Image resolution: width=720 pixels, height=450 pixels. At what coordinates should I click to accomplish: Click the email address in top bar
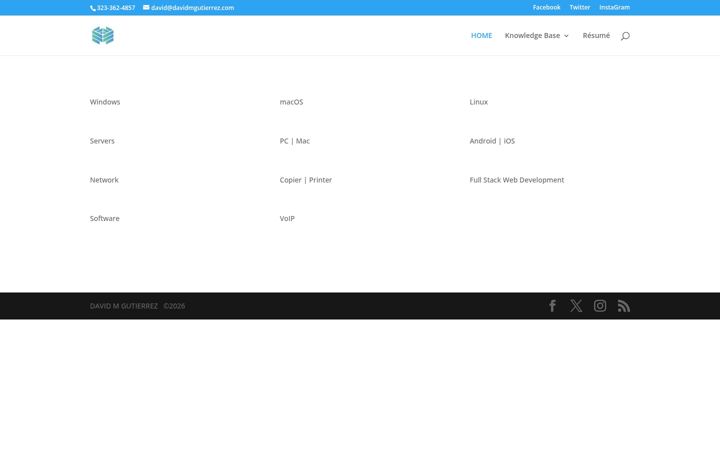(192, 8)
